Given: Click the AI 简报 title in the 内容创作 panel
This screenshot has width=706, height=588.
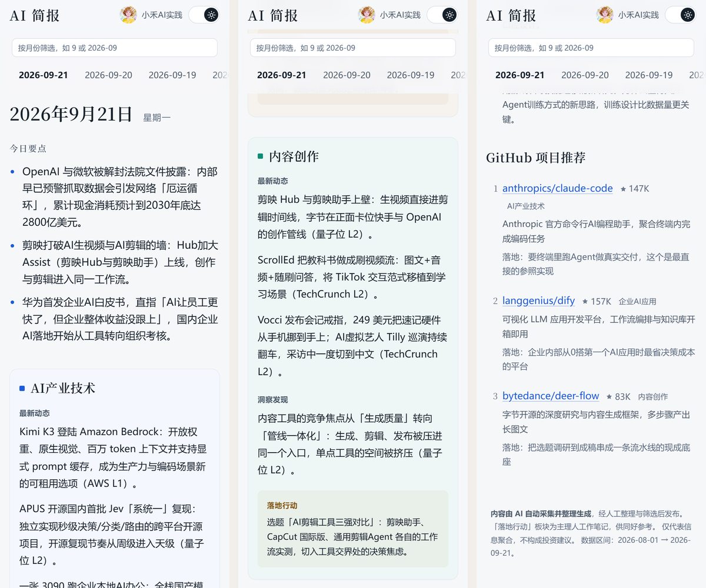Looking at the screenshot, I should point(273,16).
